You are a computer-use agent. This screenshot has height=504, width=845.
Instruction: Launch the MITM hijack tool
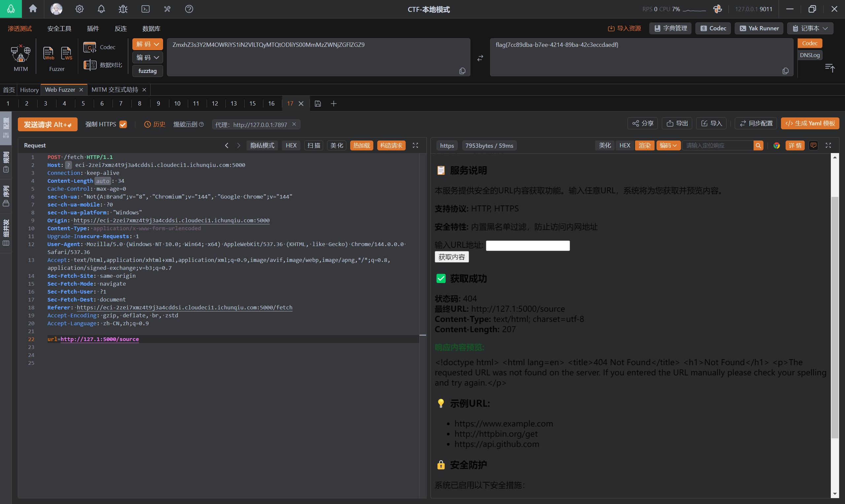pyautogui.click(x=21, y=58)
